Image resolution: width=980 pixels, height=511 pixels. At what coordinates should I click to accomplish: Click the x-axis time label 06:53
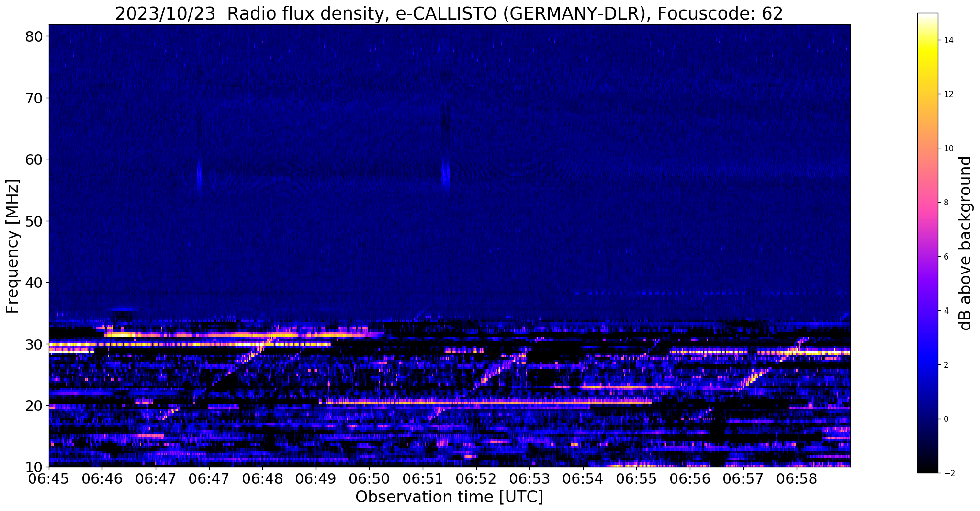point(529,479)
